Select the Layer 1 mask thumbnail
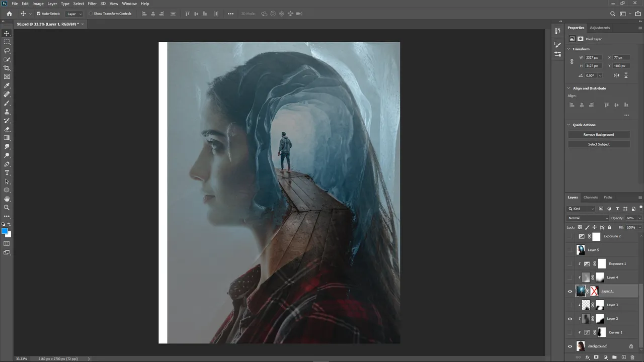644x362 pixels. click(x=594, y=291)
